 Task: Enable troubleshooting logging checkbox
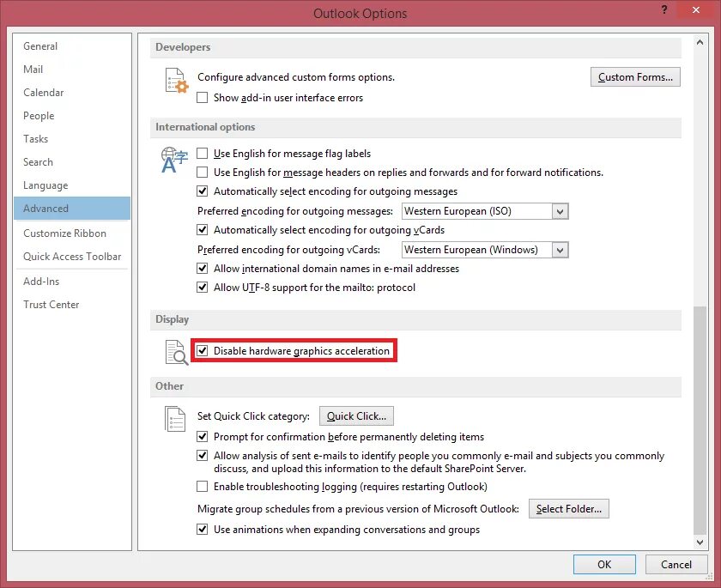pyautogui.click(x=202, y=487)
